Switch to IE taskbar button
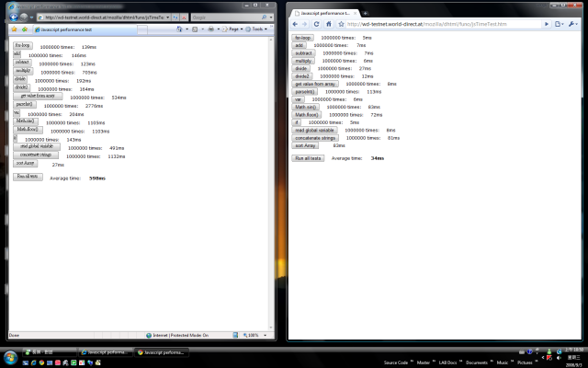The width and height of the screenshot is (588, 368). (106, 352)
